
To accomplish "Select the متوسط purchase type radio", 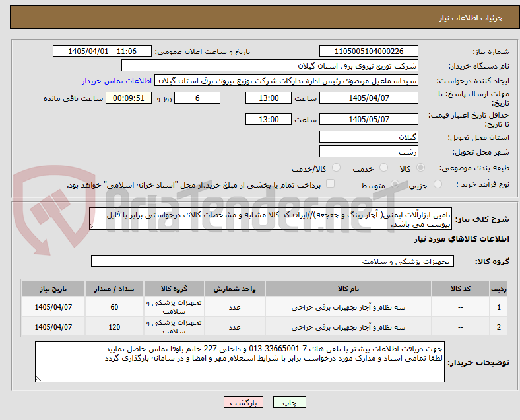I will coord(395,184).
